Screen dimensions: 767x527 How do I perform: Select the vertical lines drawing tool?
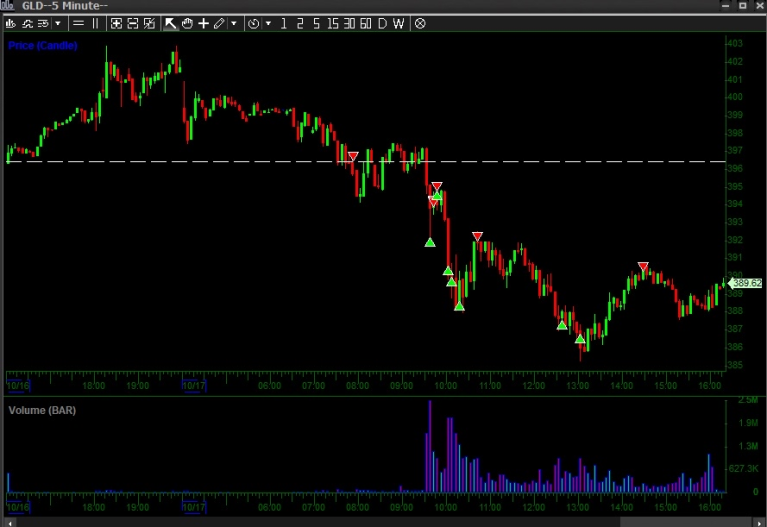pyautogui.click(x=95, y=23)
